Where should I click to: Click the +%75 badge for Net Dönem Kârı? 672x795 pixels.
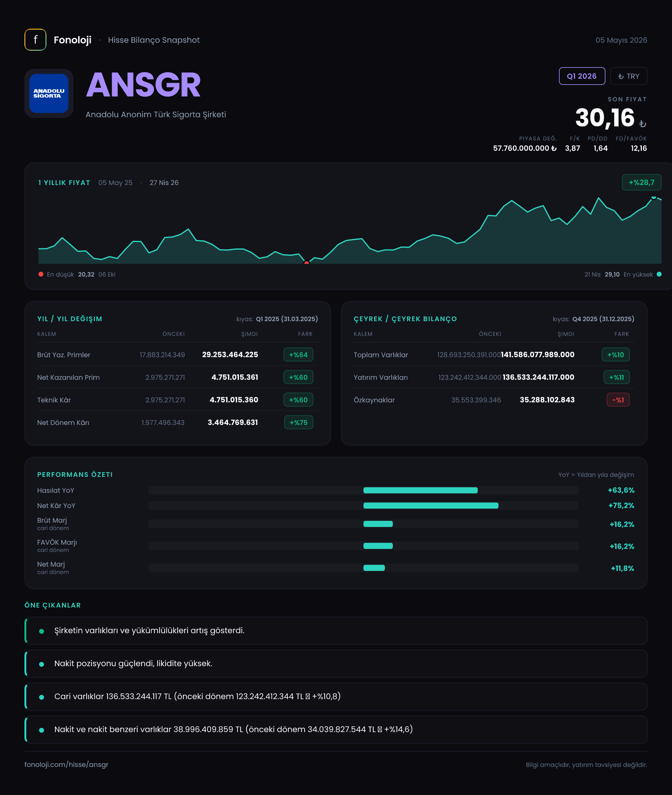coord(299,422)
